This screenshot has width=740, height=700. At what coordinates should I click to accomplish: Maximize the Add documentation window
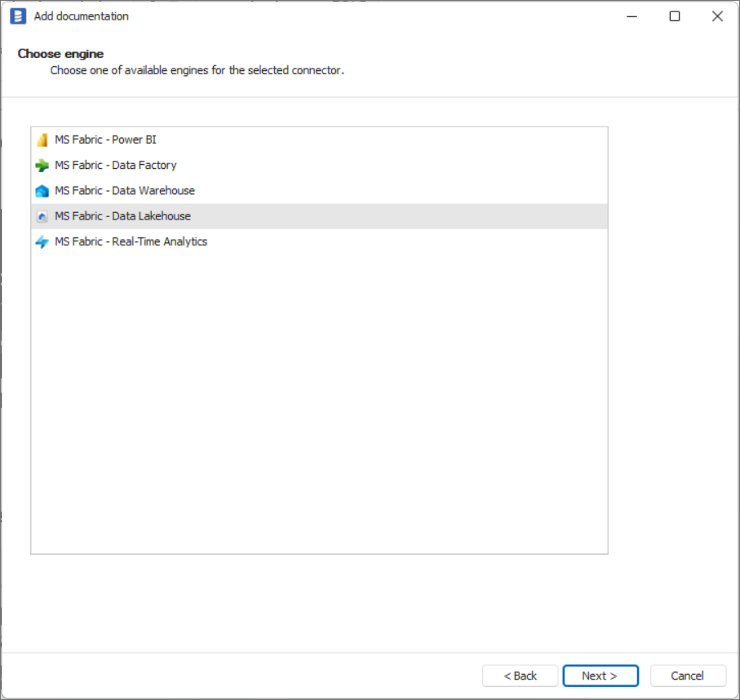(675, 16)
